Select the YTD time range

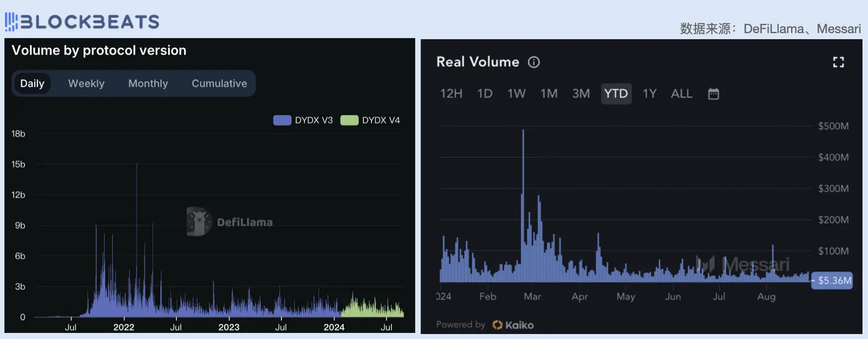click(x=616, y=94)
